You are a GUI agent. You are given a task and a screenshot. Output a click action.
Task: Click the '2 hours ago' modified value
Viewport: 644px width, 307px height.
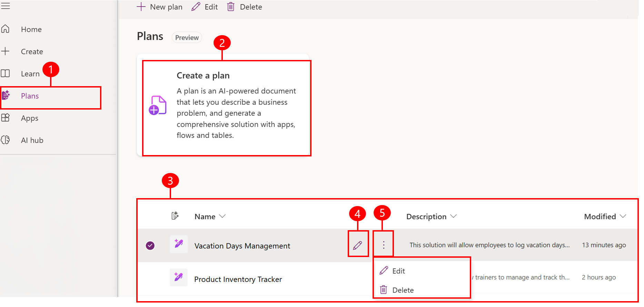(x=599, y=277)
